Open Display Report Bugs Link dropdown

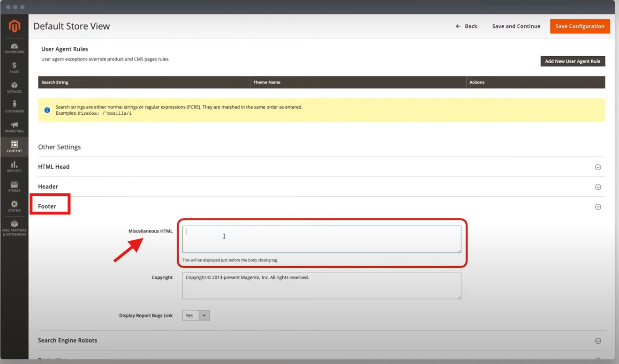coord(196,316)
